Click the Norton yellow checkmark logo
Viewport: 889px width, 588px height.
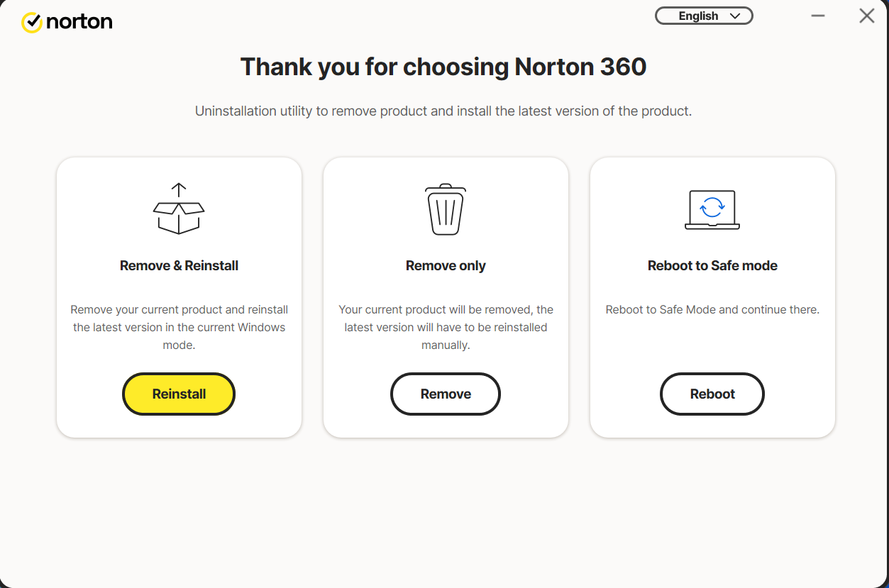click(32, 23)
